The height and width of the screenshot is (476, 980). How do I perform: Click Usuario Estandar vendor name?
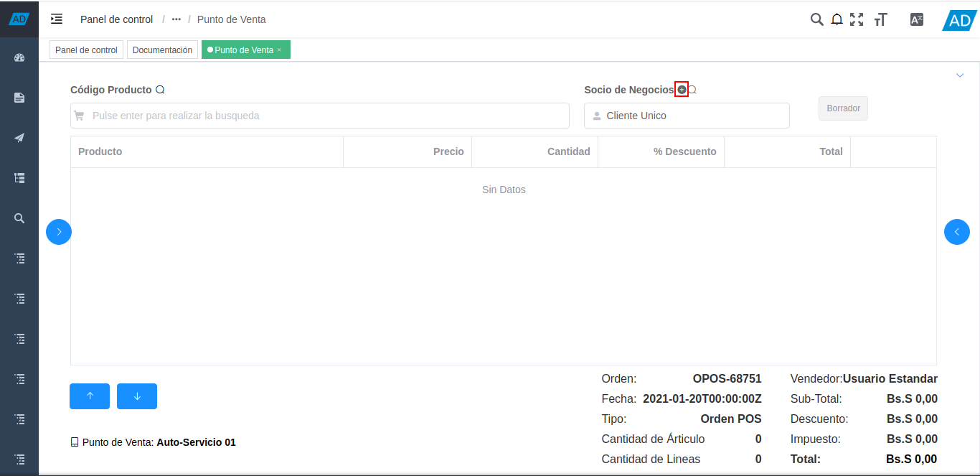coord(890,378)
